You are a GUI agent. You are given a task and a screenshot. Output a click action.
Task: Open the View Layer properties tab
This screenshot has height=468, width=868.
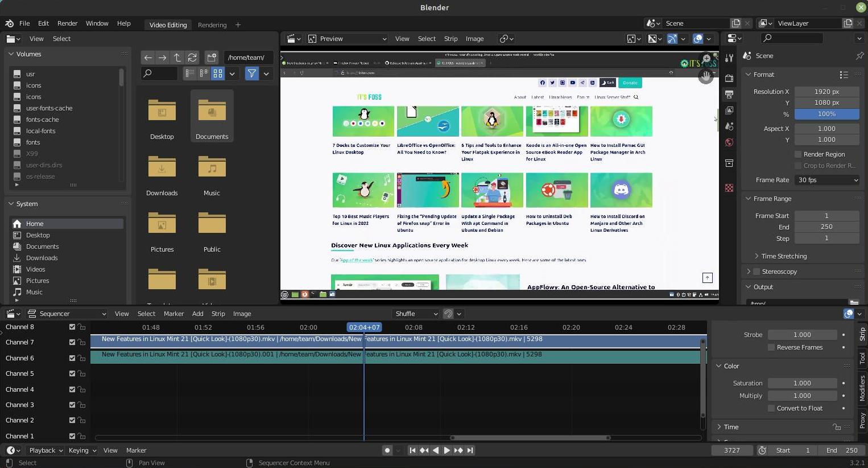[x=729, y=110]
